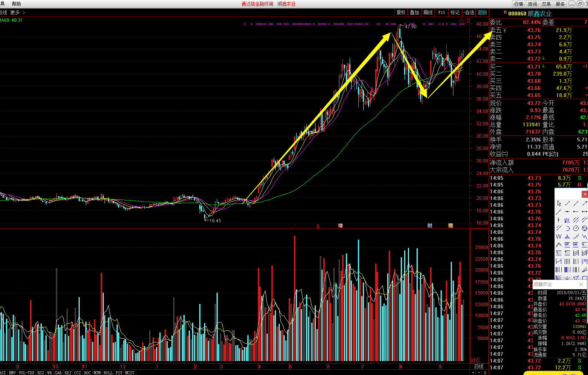Select the equal-spaced cycle lines tool
The height and width of the screenshot is (375, 588).
coord(567,261)
